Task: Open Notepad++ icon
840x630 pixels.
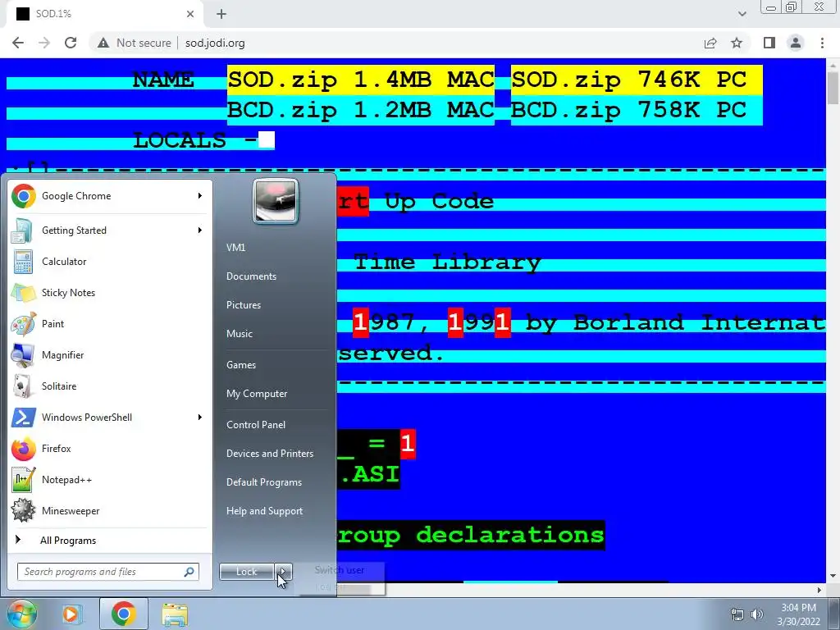Action: 24,479
